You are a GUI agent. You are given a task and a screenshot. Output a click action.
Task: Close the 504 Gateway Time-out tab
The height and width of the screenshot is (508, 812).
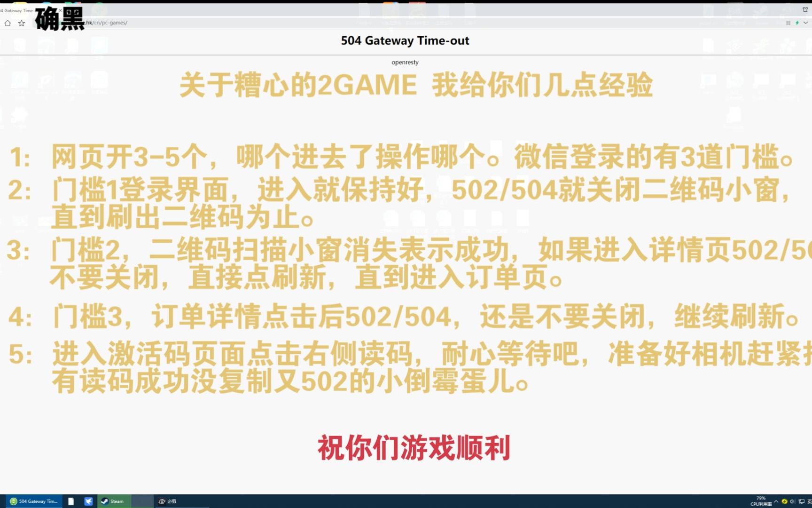coord(60,10)
